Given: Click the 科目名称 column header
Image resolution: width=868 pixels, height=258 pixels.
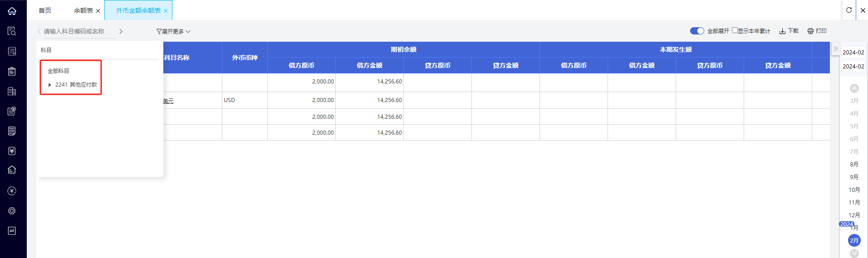Looking at the screenshot, I should pos(177,58).
